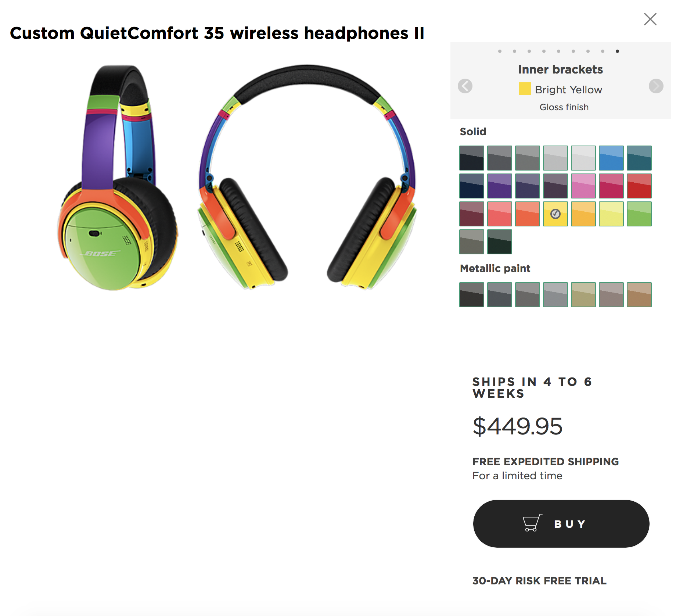Image resolution: width=676 pixels, height=616 pixels.
Task: Go to previous part with left arrow
Action: point(465,86)
